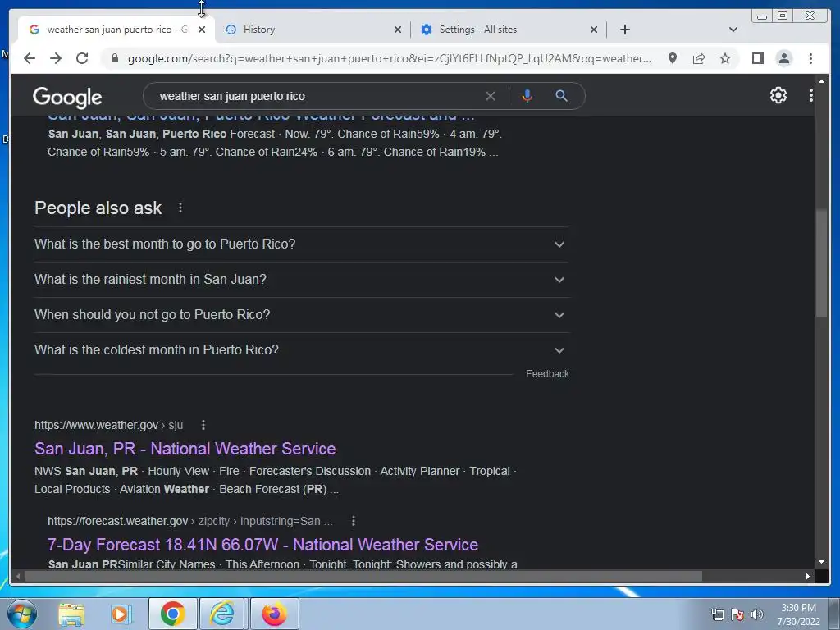Open Chrome three-dot menu
The width and height of the screenshot is (840, 630).
810,58
